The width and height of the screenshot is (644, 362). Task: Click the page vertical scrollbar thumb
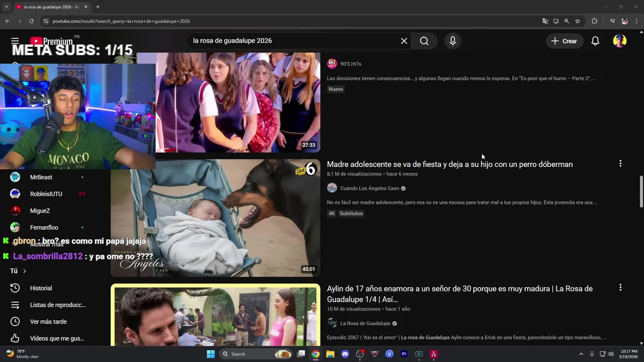coord(641,191)
